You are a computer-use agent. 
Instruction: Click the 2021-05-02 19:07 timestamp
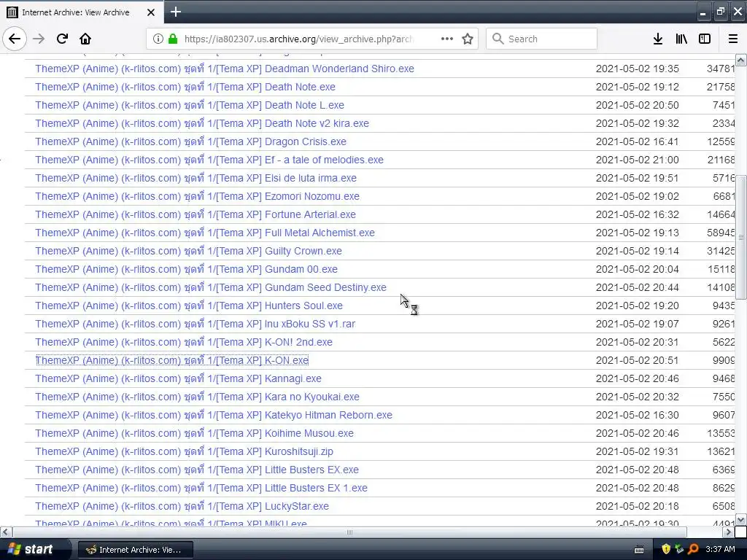[637, 324]
